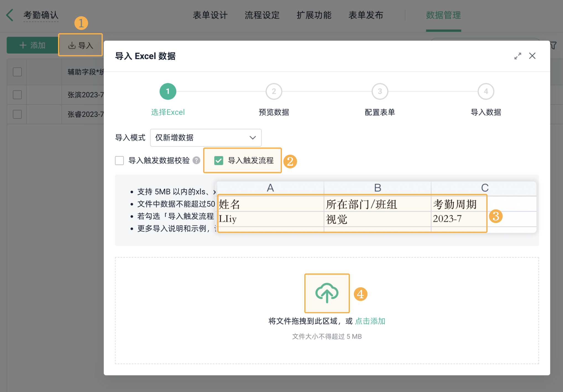
Task: Expand the import dialog to fullscreen
Action: tap(518, 56)
